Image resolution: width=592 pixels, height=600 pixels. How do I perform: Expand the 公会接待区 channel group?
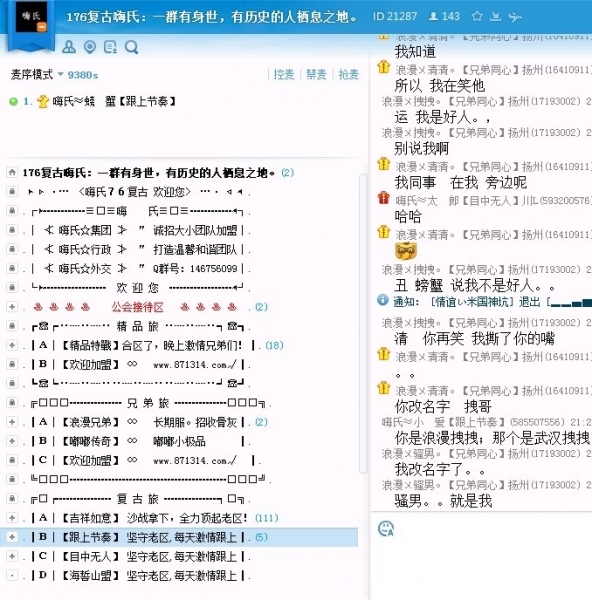12,307
